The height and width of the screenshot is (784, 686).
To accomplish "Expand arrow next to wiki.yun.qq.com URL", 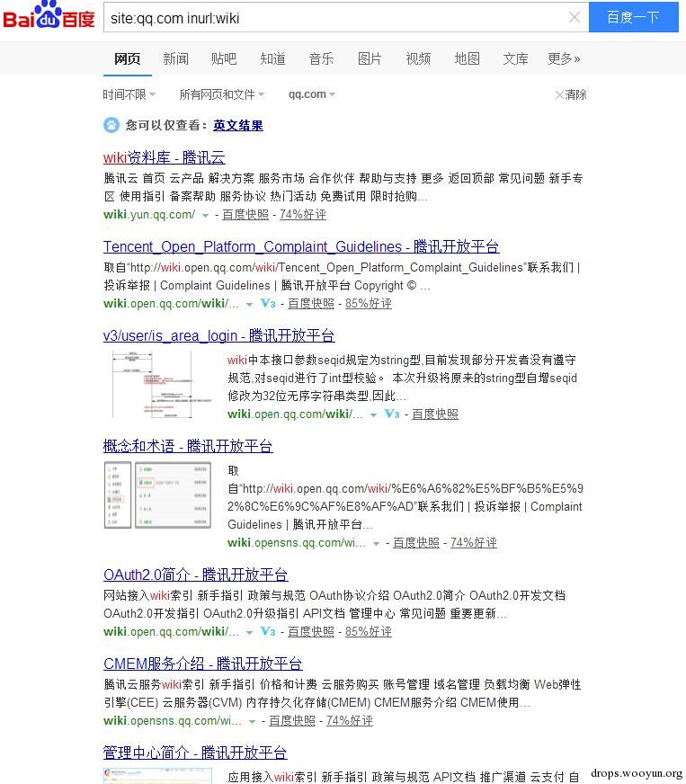I will [x=206, y=216].
